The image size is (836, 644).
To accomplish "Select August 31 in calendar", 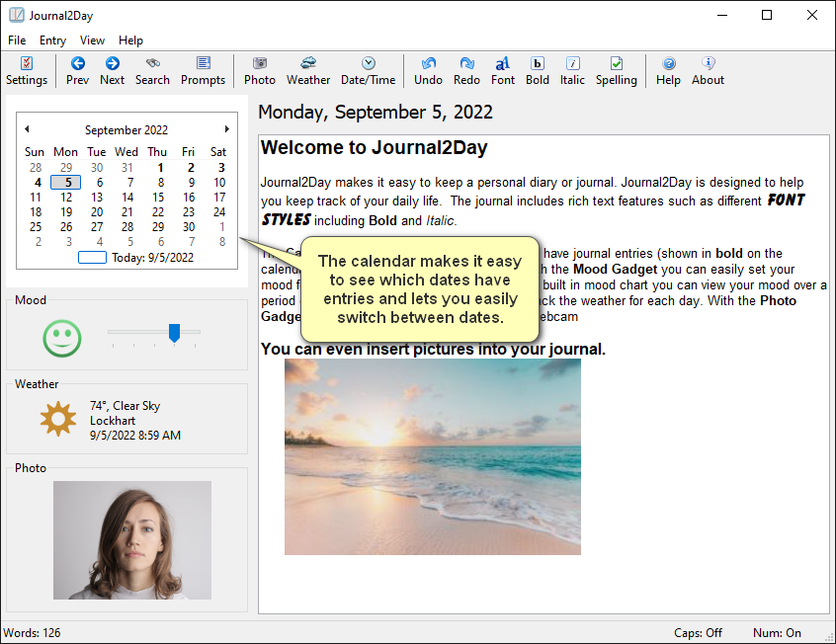I will pyautogui.click(x=126, y=167).
